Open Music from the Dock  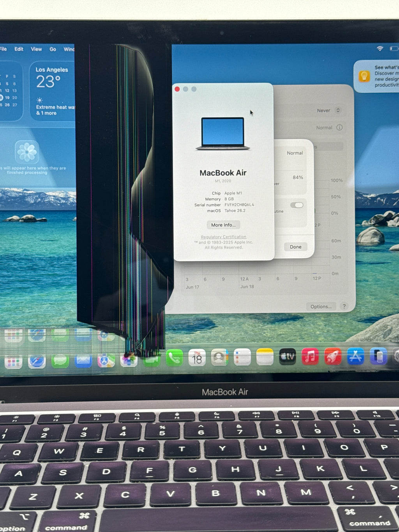point(310,357)
